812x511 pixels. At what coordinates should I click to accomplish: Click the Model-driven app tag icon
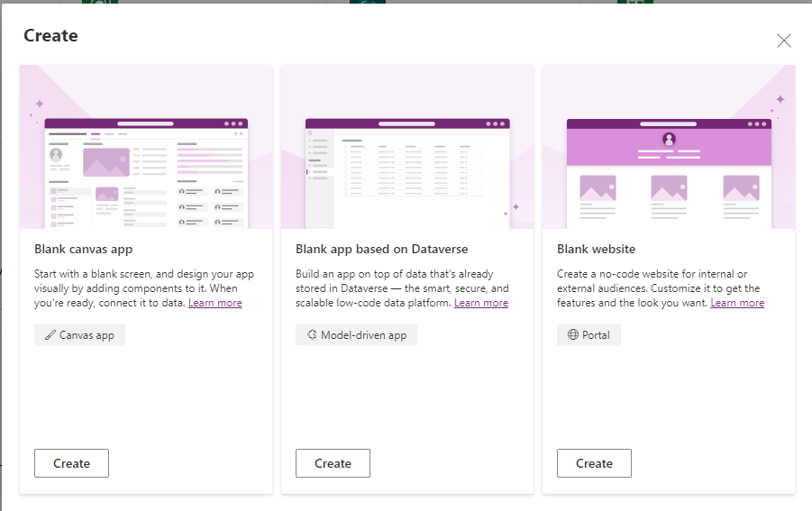(x=312, y=335)
